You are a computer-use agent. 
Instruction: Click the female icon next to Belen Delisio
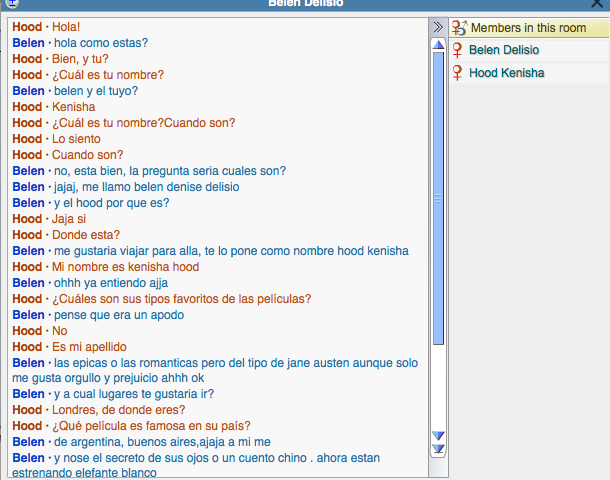(x=458, y=50)
